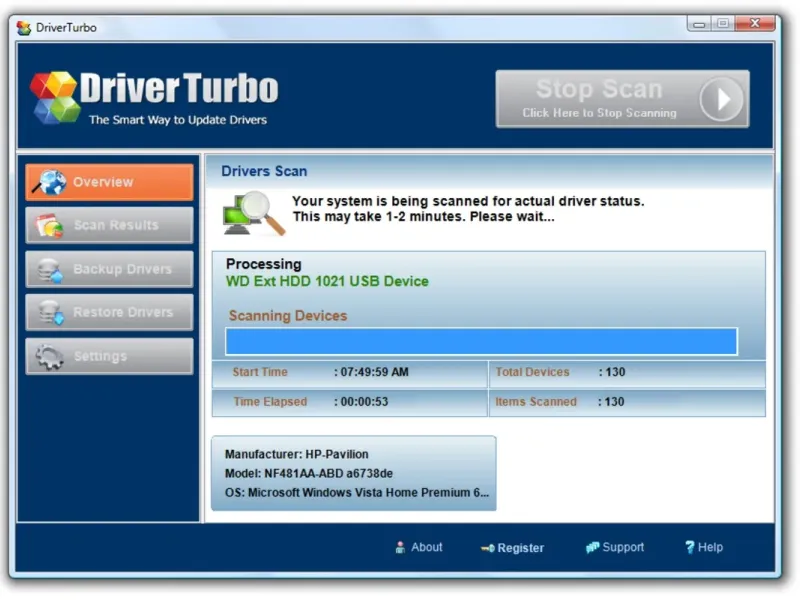
Task: Click the Drivers Scan heading
Action: coord(264,171)
